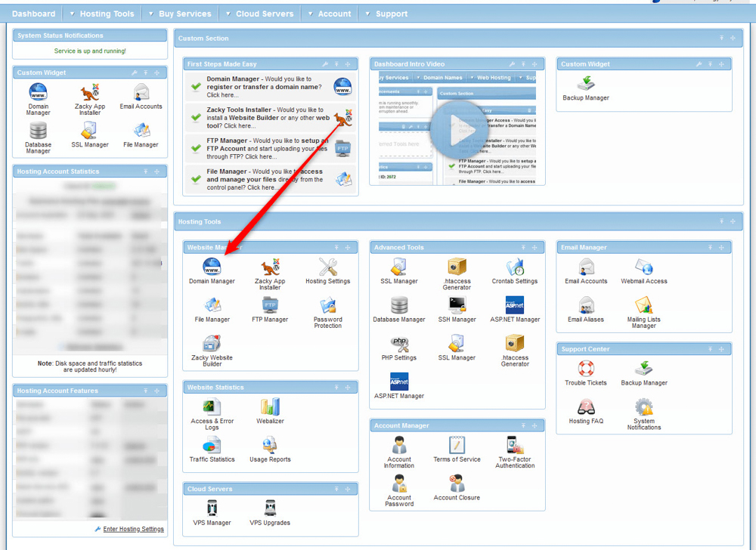756x550 pixels.
Task: Expand the Hosting Tools menu
Action: [102, 13]
